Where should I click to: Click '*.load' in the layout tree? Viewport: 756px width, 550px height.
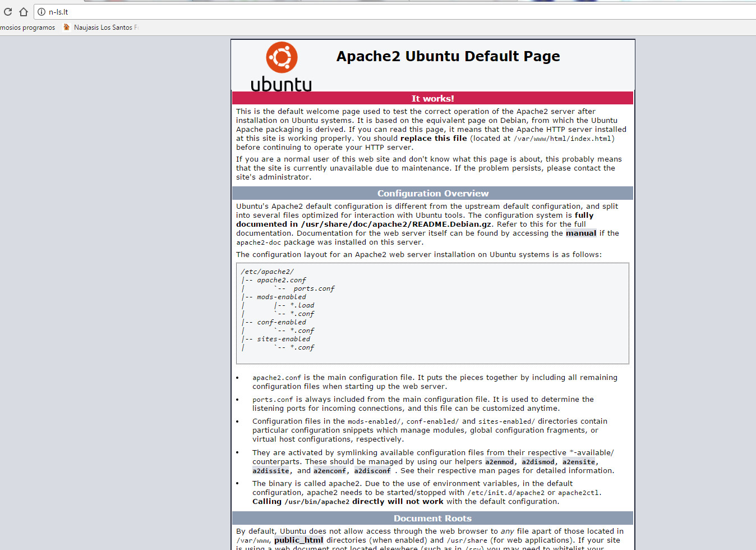(x=302, y=305)
